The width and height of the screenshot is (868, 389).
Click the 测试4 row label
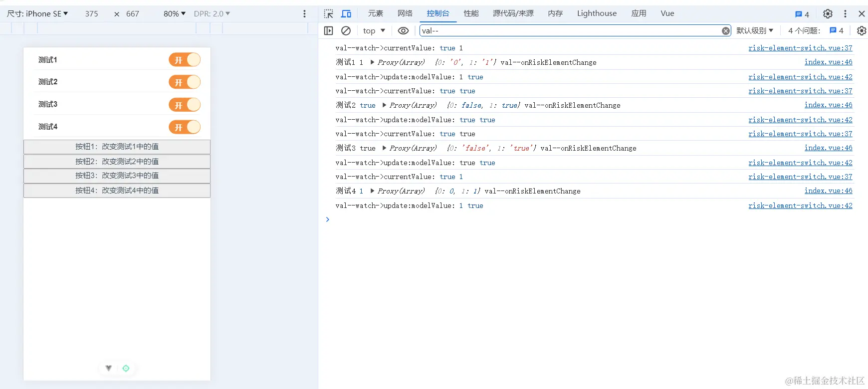click(48, 127)
